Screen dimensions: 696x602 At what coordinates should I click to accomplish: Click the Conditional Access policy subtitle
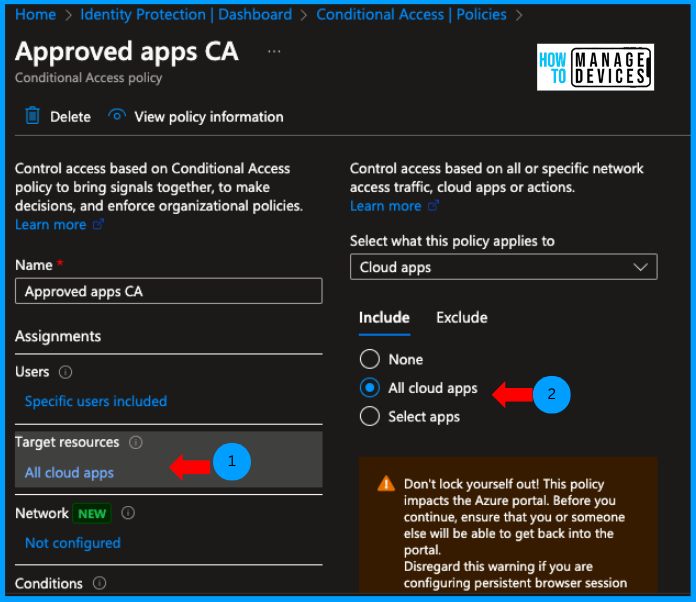tap(88, 78)
